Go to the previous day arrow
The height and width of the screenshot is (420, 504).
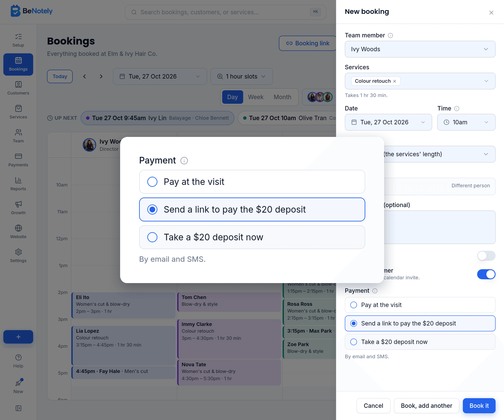84,76
